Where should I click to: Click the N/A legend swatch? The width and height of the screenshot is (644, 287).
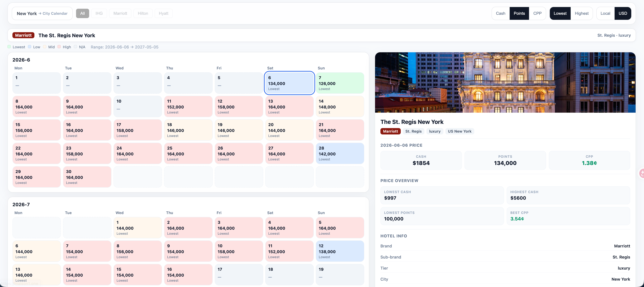point(76,47)
